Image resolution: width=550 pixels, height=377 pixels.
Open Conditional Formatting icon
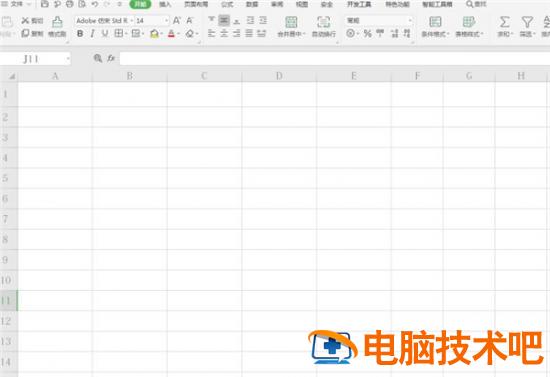coord(435,22)
